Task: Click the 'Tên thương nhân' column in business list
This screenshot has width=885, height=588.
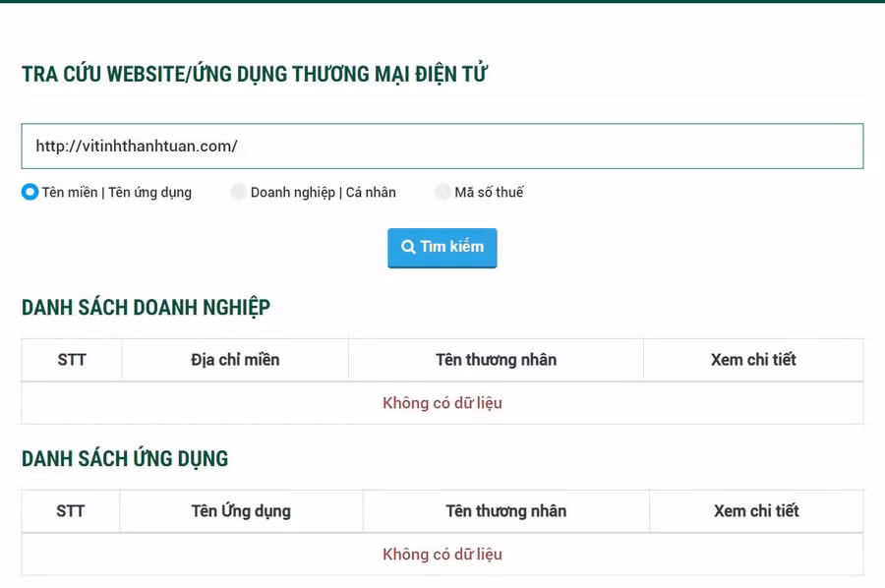Action: point(496,359)
